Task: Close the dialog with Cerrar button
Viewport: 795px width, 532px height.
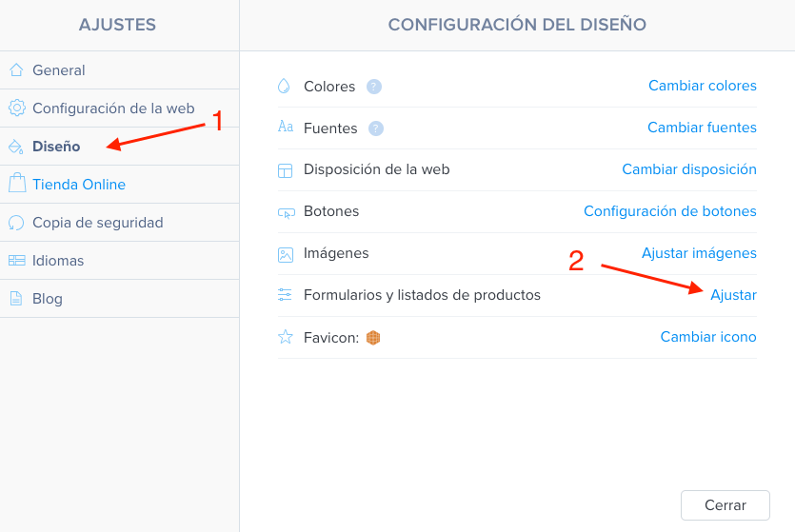Action: [725, 505]
